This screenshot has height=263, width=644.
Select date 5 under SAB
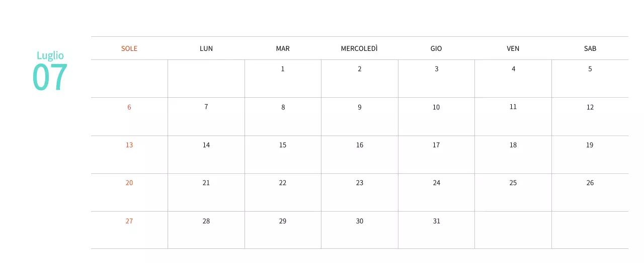pos(590,69)
